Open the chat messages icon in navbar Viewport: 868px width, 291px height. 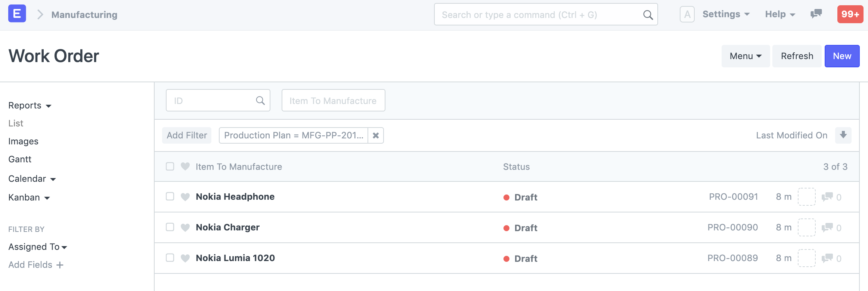point(816,14)
